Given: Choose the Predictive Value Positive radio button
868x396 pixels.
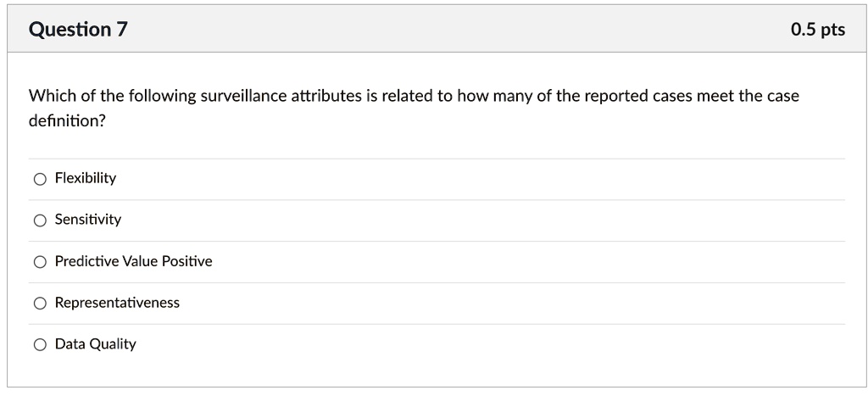Looking at the screenshot, I should pos(40,262).
